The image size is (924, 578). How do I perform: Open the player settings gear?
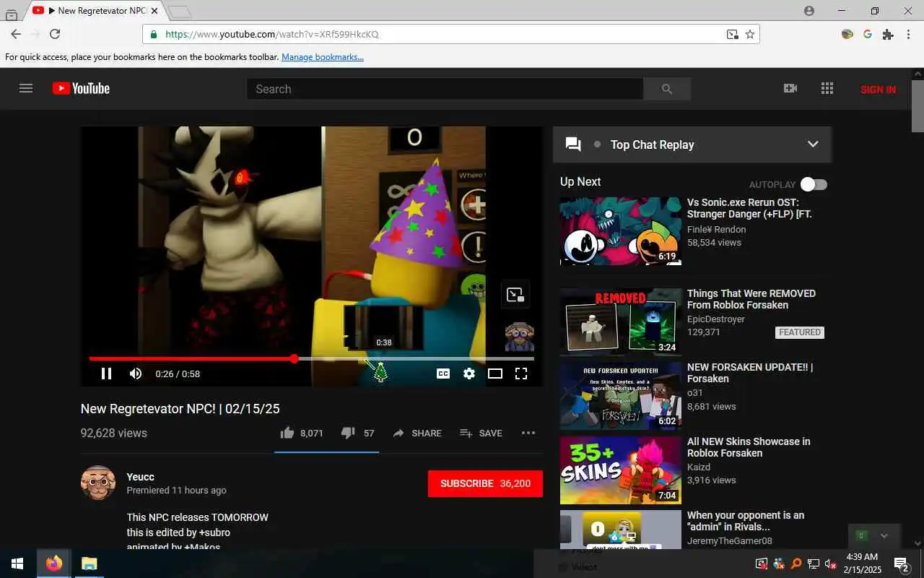469,374
